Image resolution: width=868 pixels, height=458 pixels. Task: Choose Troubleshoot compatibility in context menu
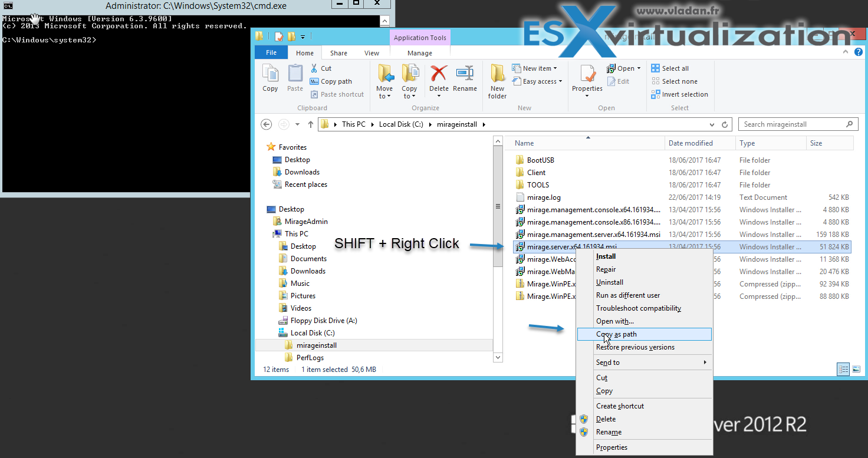click(644, 308)
